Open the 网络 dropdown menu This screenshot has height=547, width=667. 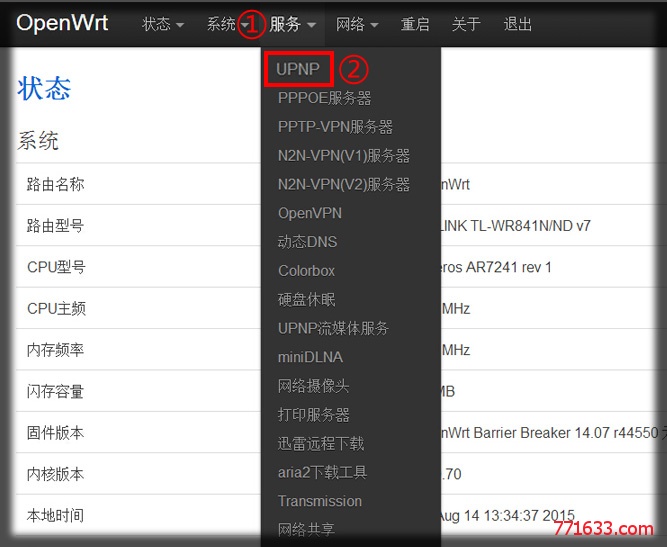[x=356, y=24]
